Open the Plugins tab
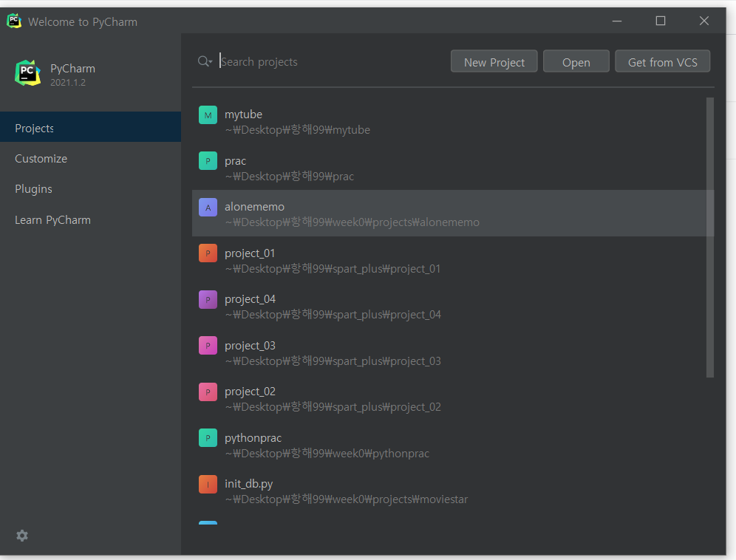 pos(91,188)
